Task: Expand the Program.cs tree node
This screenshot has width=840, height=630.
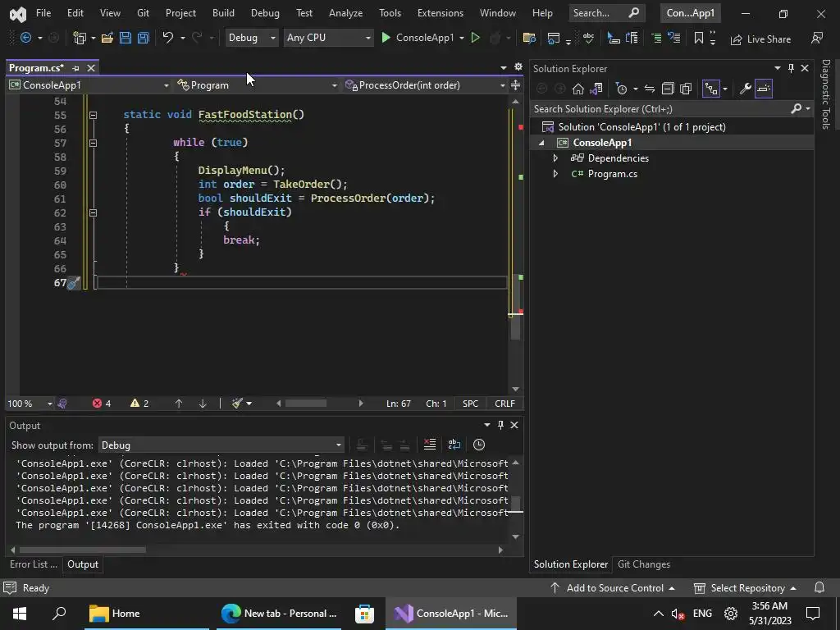Action: [x=555, y=174]
